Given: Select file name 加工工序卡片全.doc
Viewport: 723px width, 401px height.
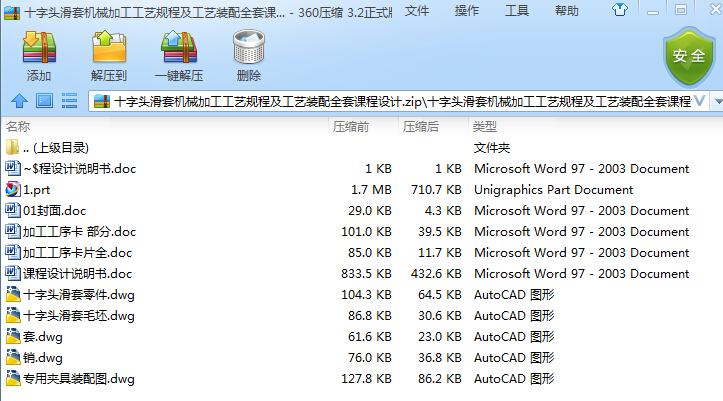Looking at the screenshot, I should (x=77, y=253).
